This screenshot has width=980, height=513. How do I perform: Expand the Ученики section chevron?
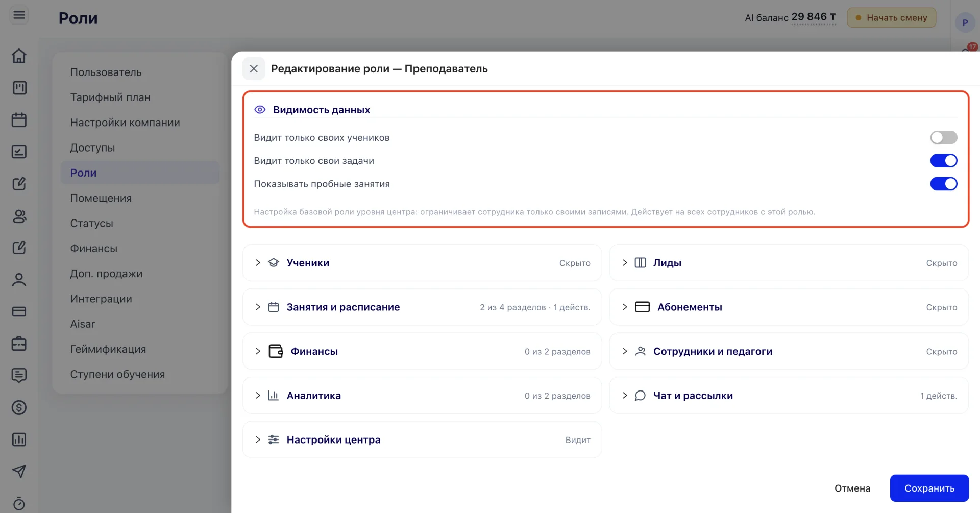[258, 262]
